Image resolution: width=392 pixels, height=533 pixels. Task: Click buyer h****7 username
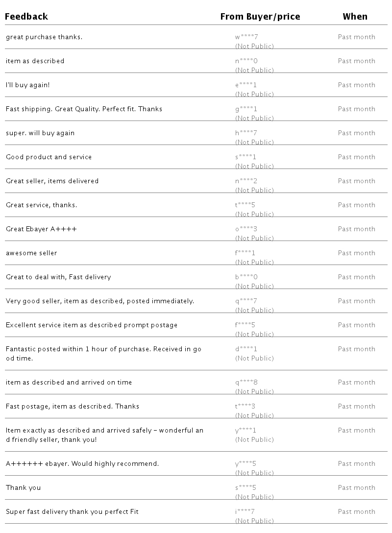coord(246,133)
